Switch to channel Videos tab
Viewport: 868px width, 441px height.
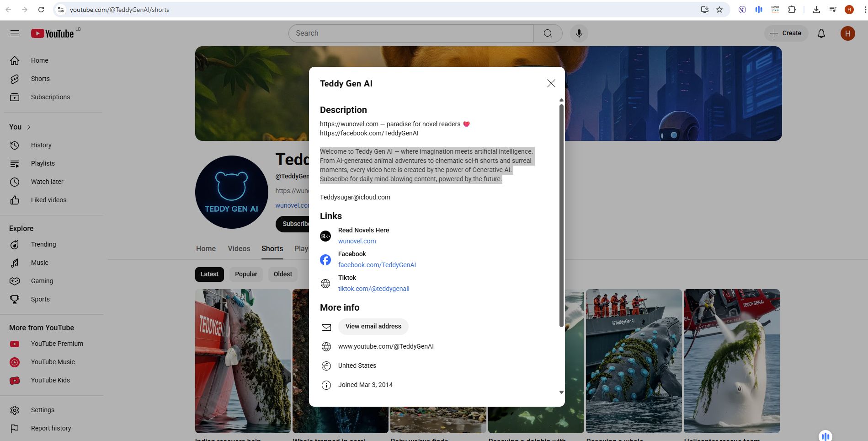[x=239, y=248]
